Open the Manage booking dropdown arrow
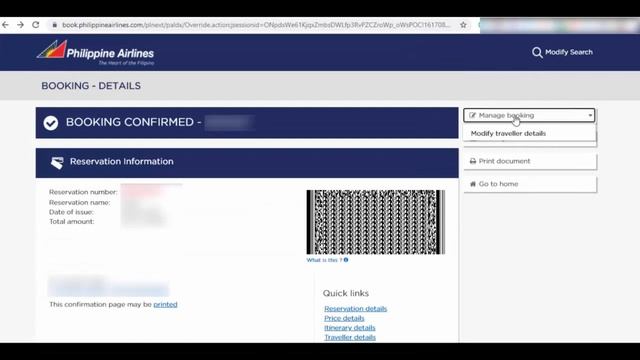This screenshot has height=360, width=640. [590, 116]
